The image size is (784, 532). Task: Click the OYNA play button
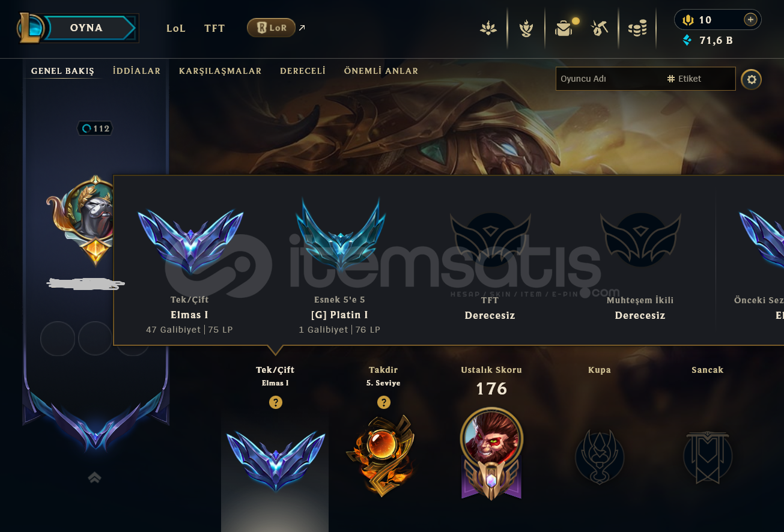91,28
